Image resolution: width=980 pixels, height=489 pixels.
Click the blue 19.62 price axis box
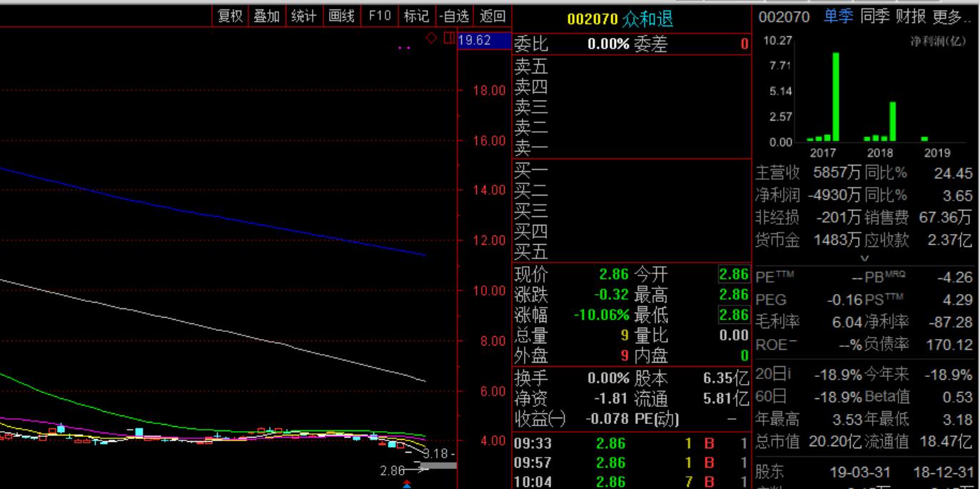pyautogui.click(x=484, y=40)
